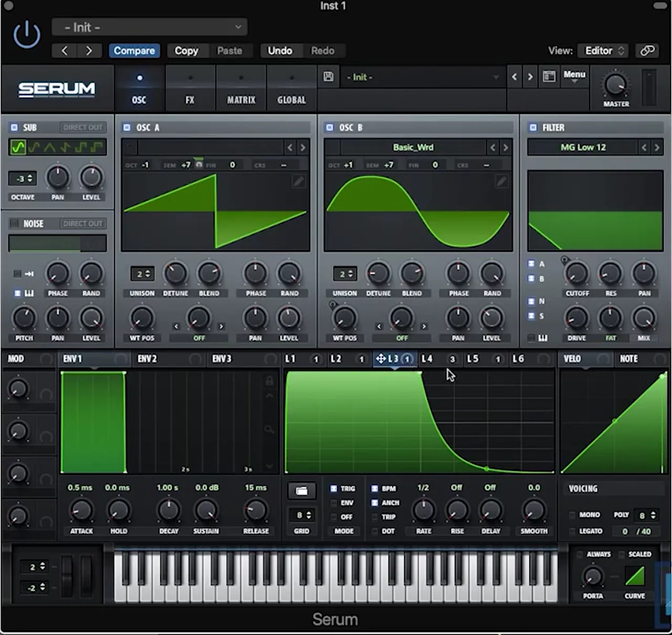
Task: Click the save preset floppy icon
Action: [x=329, y=77]
